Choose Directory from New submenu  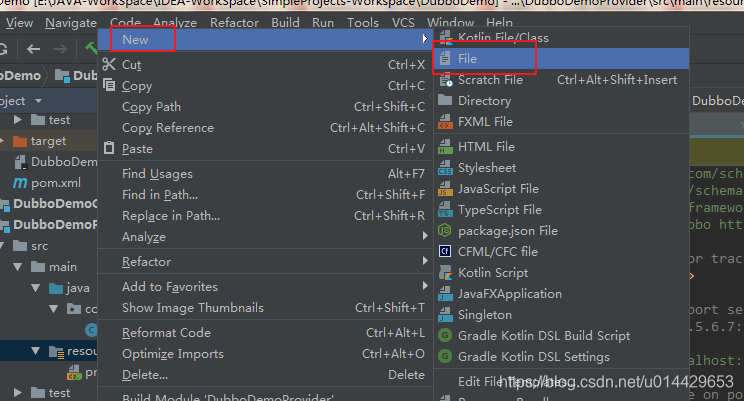[x=561, y=101]
